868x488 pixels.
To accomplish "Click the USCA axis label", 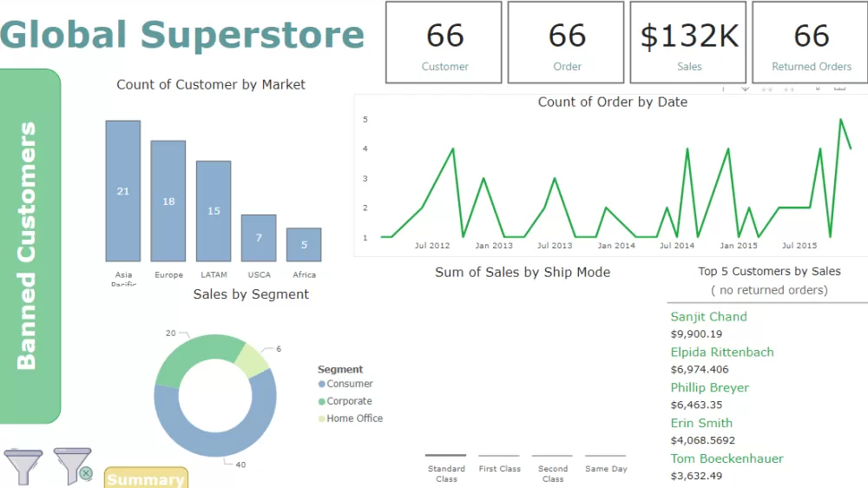I will 259,274.
